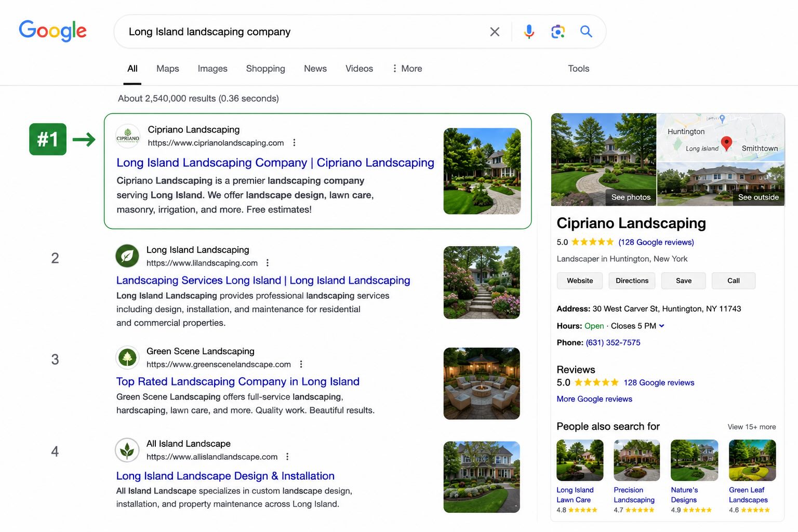The image size is (798, 532).
Task: Switch to the News tab
Action: click(315, 69)
